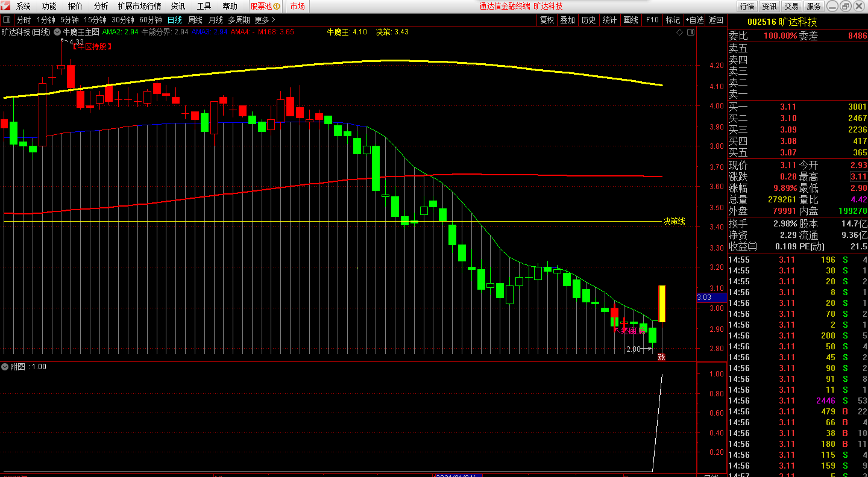Open the 资讯 button at top right
This screenshot has height=477, width=868.
coord(769,6)
